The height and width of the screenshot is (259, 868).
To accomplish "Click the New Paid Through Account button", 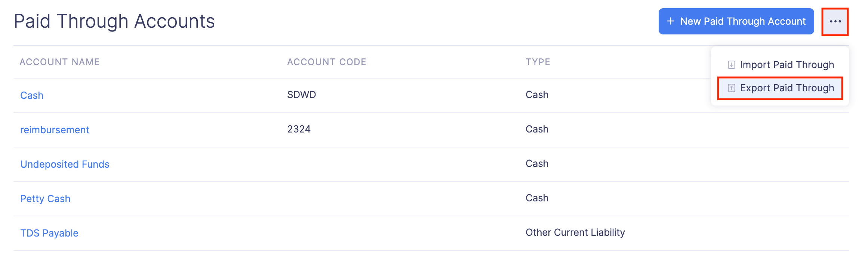I will tap(735, 21).
